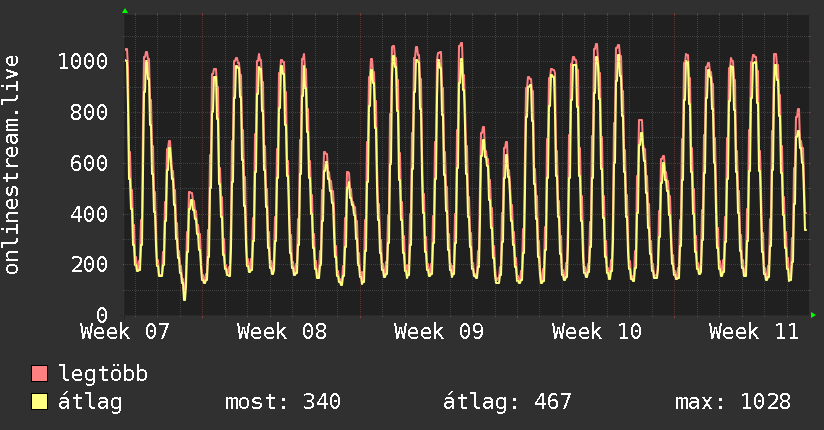This screenshot has width=824, height=430.
Task: Click the 'átlag: 467' average value
Action: click(507, 402)
